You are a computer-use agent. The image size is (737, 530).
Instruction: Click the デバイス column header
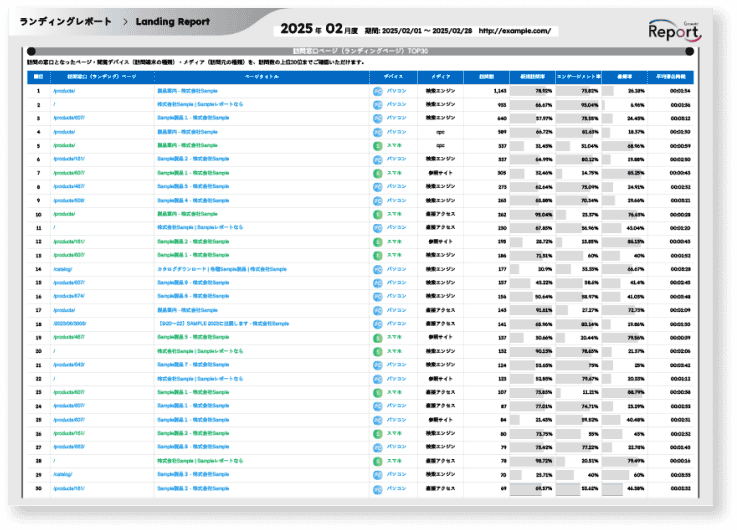coord(394,75)
